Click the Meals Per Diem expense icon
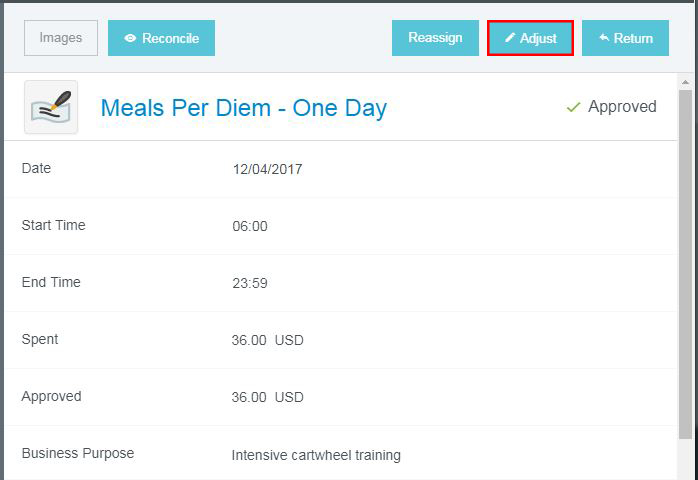Image resolution: width=698 pixels, height=480 pixels. pyautogui.click(x=51, y=107)
